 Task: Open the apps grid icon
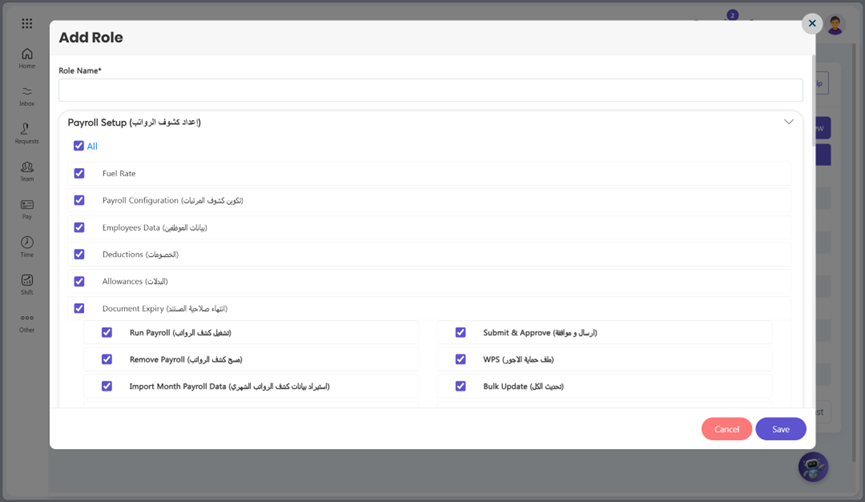[x=27, y=23]
